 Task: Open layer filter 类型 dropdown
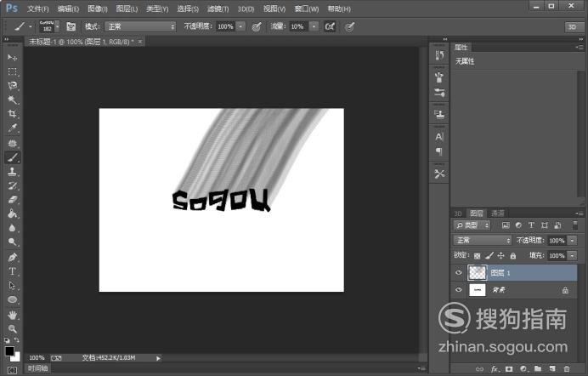[472, 225]
